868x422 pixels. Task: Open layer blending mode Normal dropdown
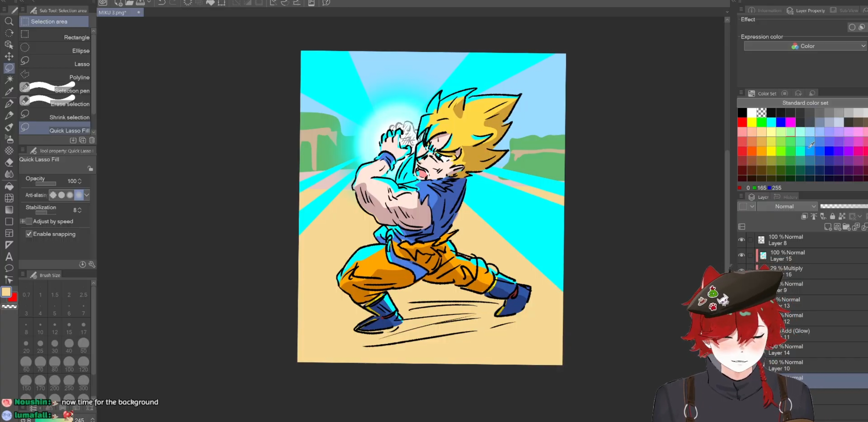tap(787, 206)
